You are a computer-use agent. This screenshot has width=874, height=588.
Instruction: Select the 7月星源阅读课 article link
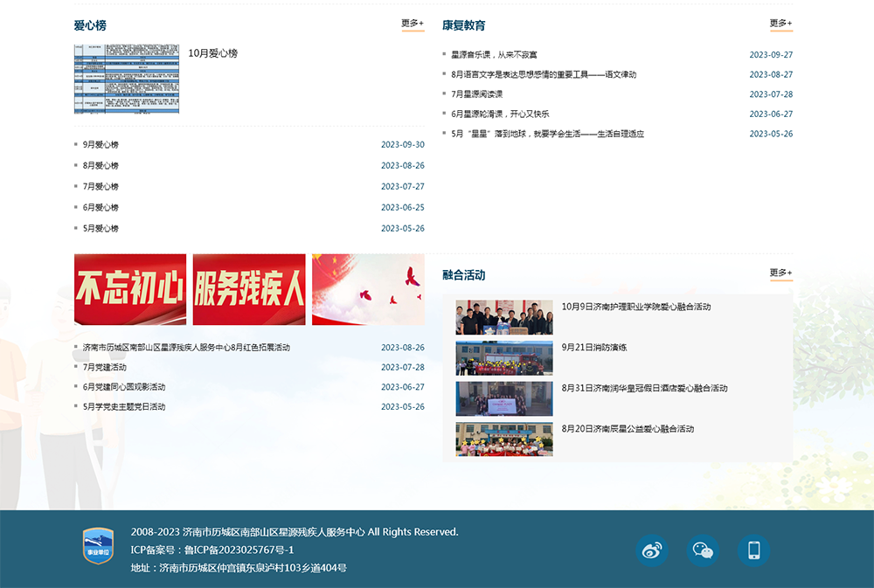[477, 94]
